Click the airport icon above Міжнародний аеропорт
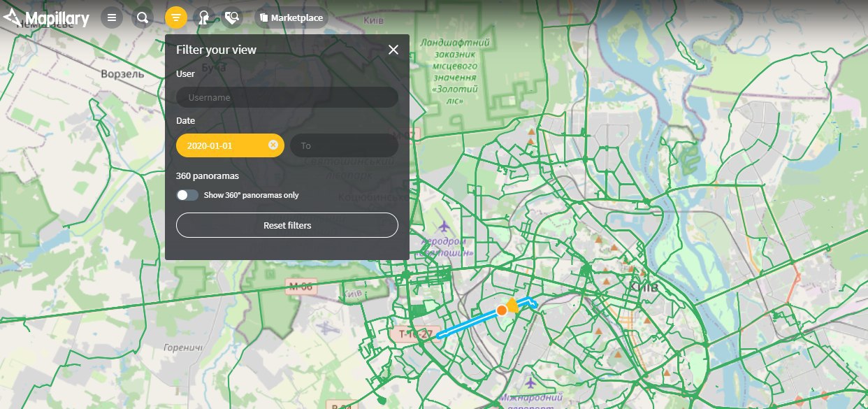 (530, 382)
